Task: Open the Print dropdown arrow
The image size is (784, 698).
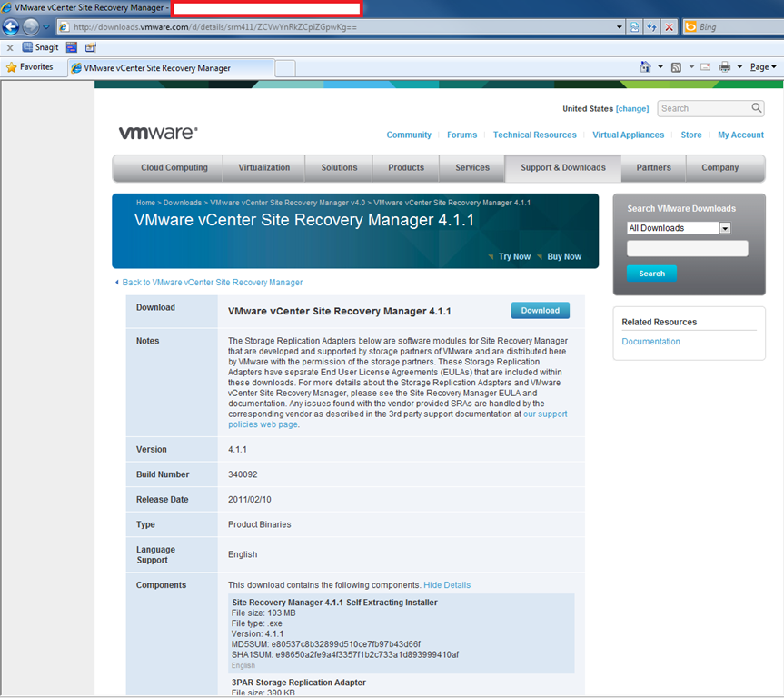Action: point(739,67)
